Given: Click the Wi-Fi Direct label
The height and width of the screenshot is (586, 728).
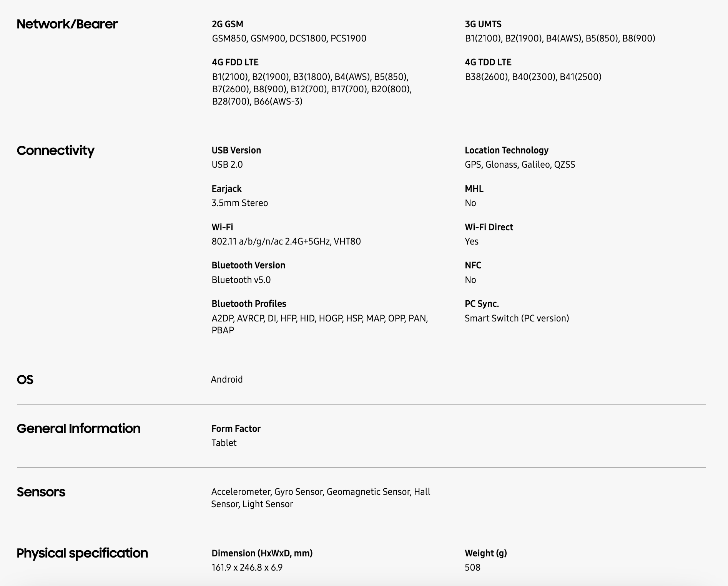Looking at the screenshot, I should pyautogui.click(x=489, y=227).
